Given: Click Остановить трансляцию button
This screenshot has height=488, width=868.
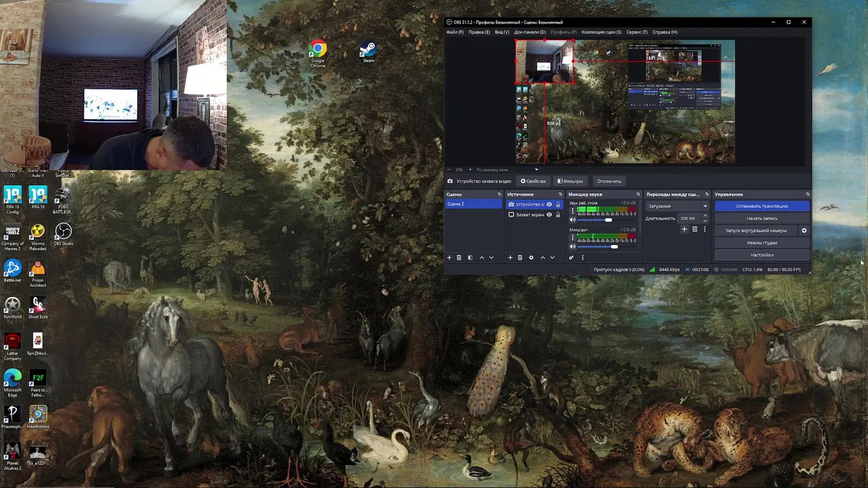Looking at the screenshot, I should pos(762,206).
